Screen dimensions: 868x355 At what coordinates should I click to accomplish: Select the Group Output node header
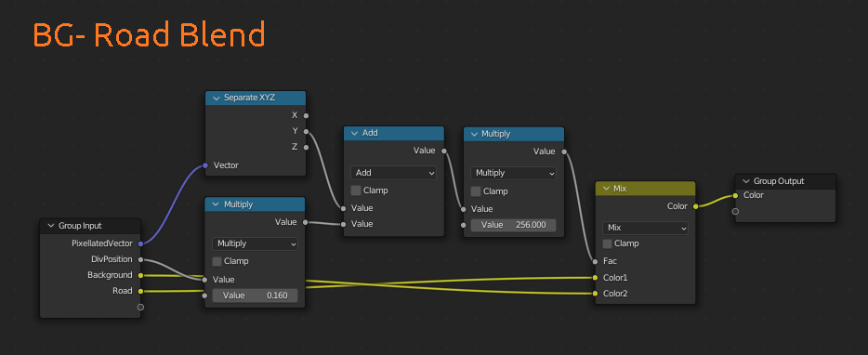(x=785, y=181)
